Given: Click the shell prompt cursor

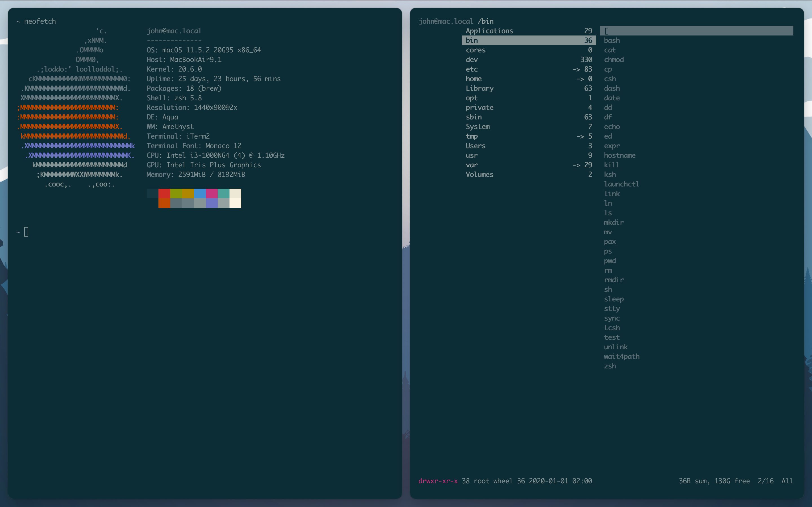Looking at the screenshot, I should point(26,232).
